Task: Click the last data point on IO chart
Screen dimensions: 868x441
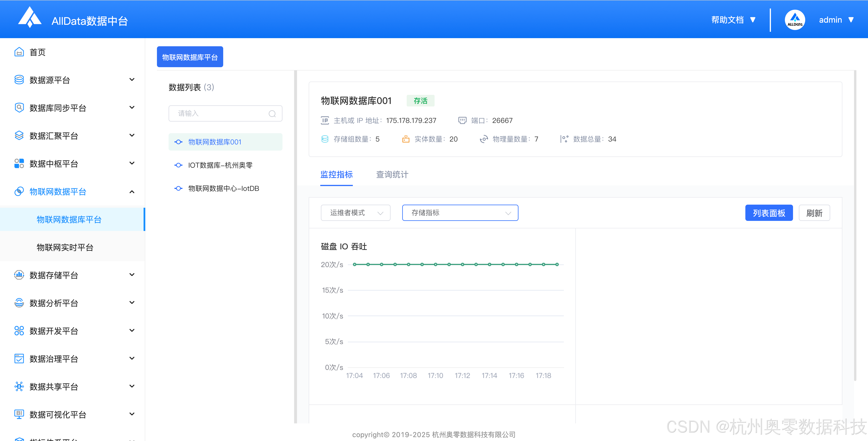Action: (557, 265)
